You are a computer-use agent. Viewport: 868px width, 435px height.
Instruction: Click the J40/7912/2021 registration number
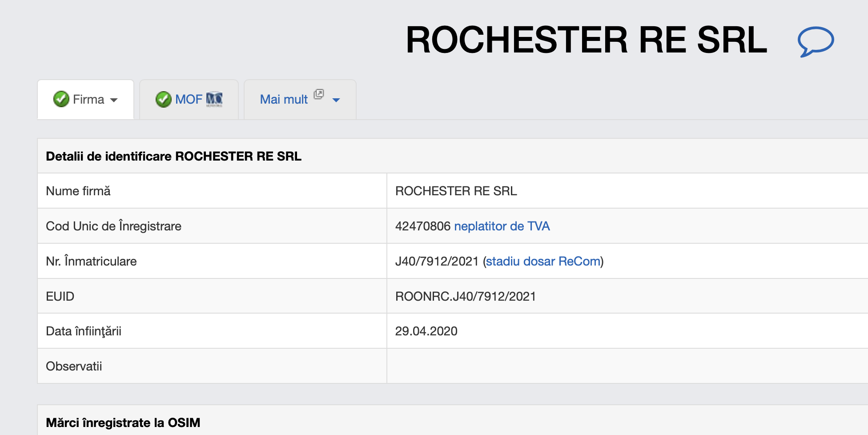(437, 261)
